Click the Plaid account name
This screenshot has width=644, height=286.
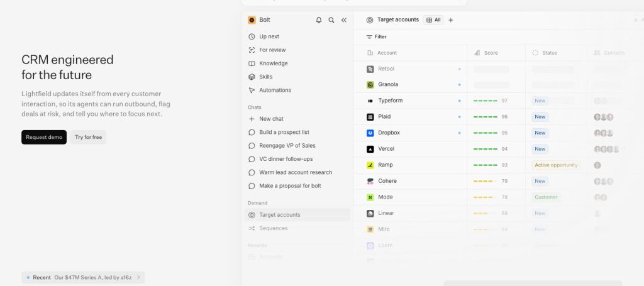click(x=384, y=117)
